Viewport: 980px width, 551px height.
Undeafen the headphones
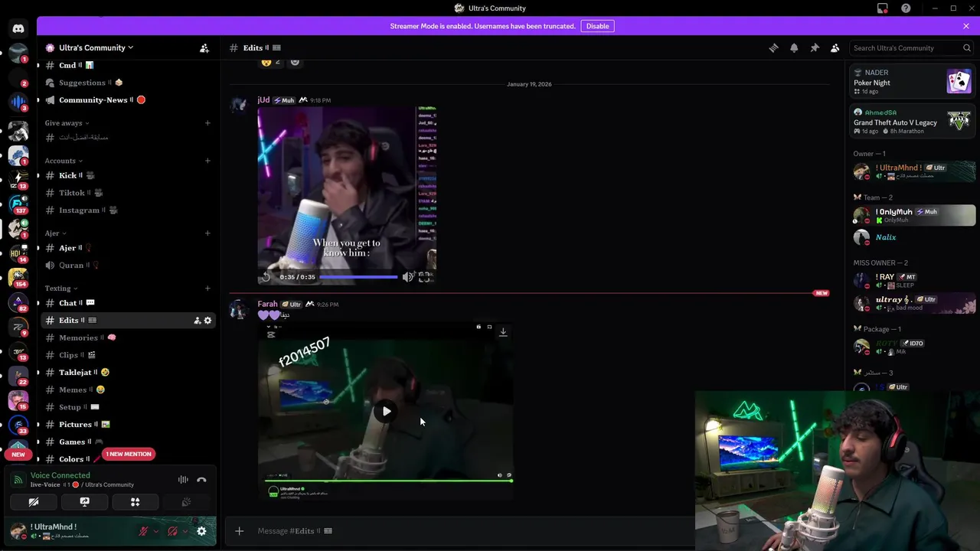pos(172,531)
